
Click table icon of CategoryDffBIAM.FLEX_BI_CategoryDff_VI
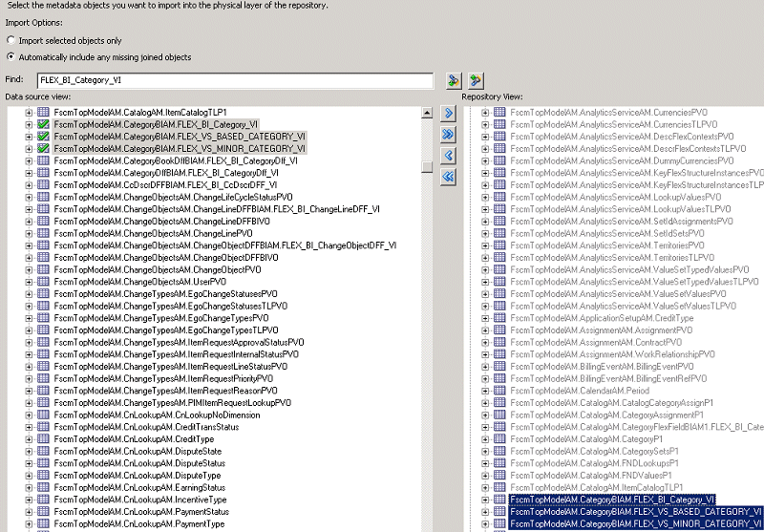[43, 173]
